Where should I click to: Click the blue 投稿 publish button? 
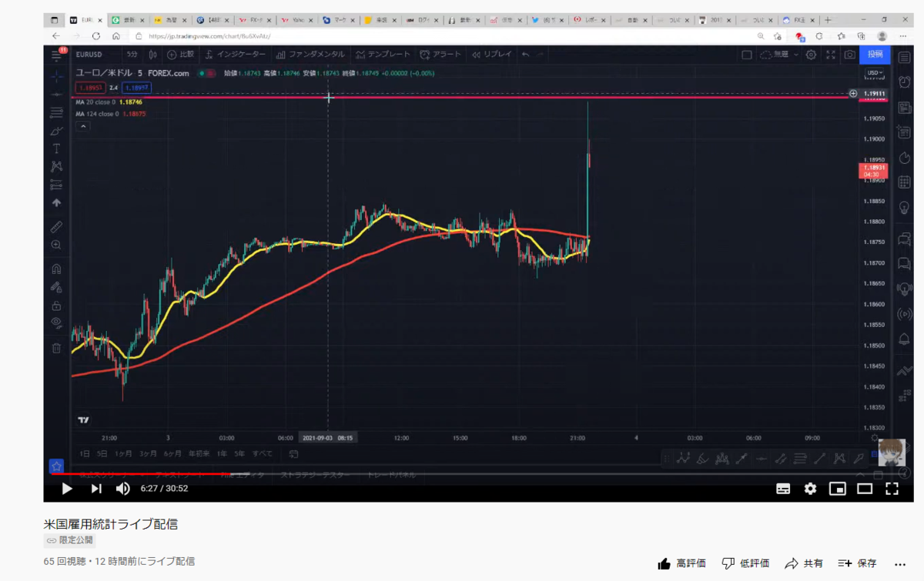[875, 55]
